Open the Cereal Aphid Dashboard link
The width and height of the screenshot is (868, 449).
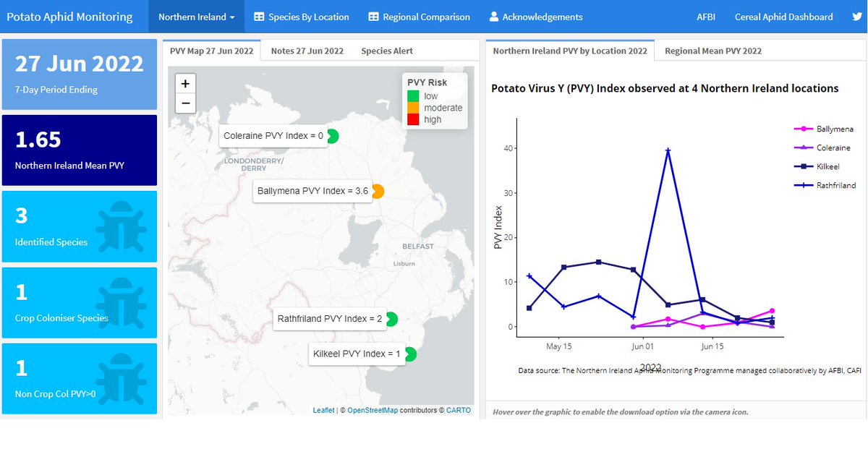coord(783,16)
